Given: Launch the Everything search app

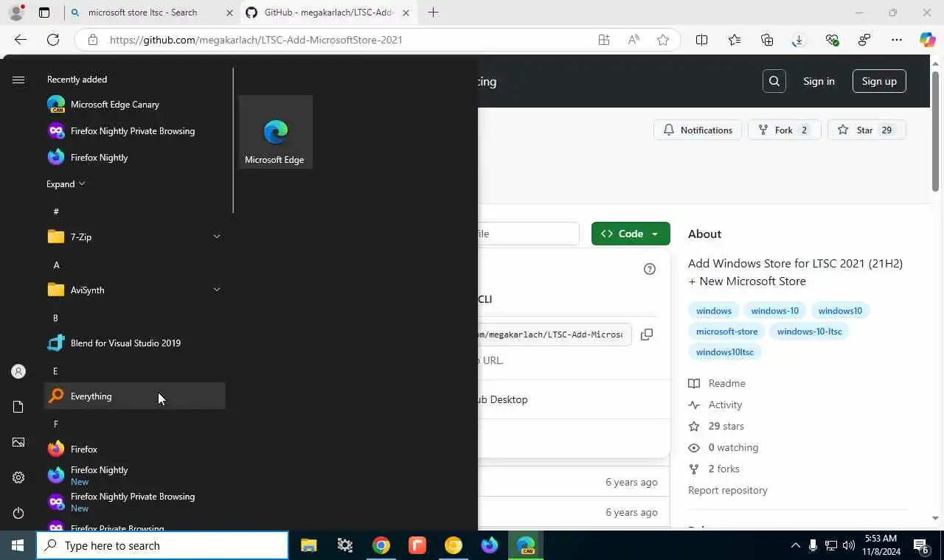Looking at the screenshot, I should click(x=135, y=396).
